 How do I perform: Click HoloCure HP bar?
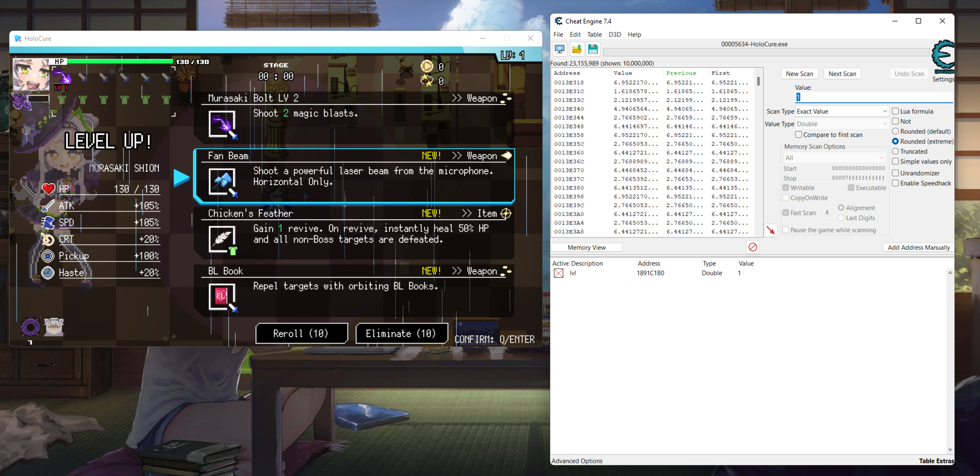[120, 62]
